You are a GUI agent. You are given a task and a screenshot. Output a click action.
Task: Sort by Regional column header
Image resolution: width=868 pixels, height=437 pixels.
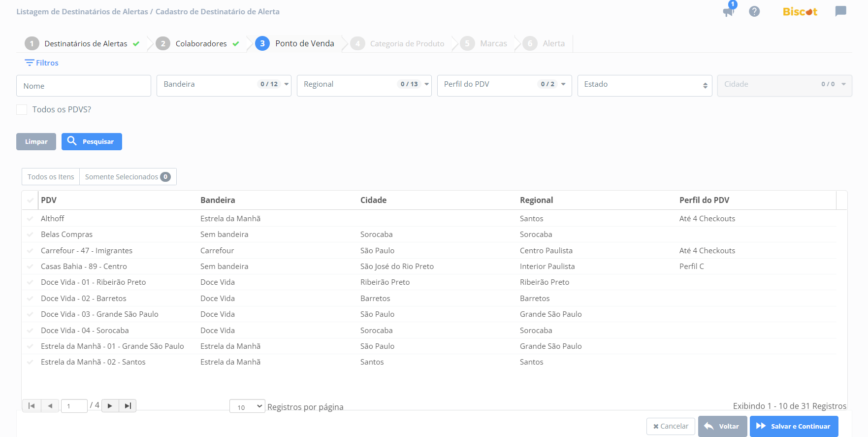[536, 200]
